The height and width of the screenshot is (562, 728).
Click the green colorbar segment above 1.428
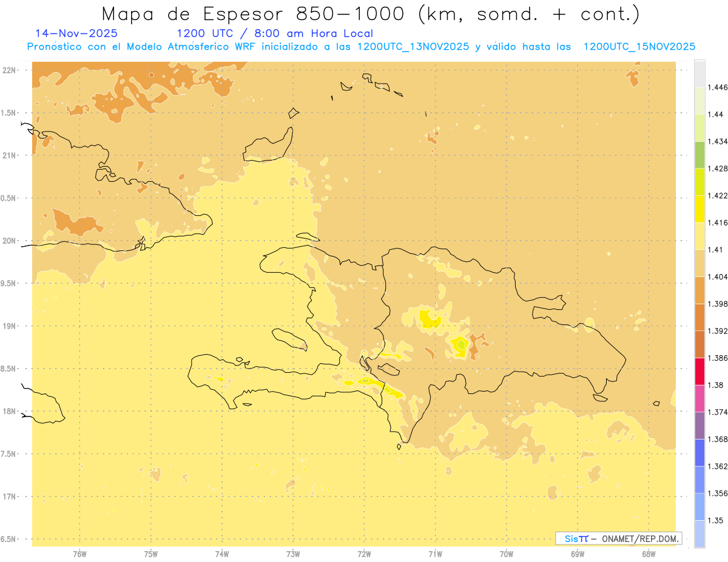[699, 155]
